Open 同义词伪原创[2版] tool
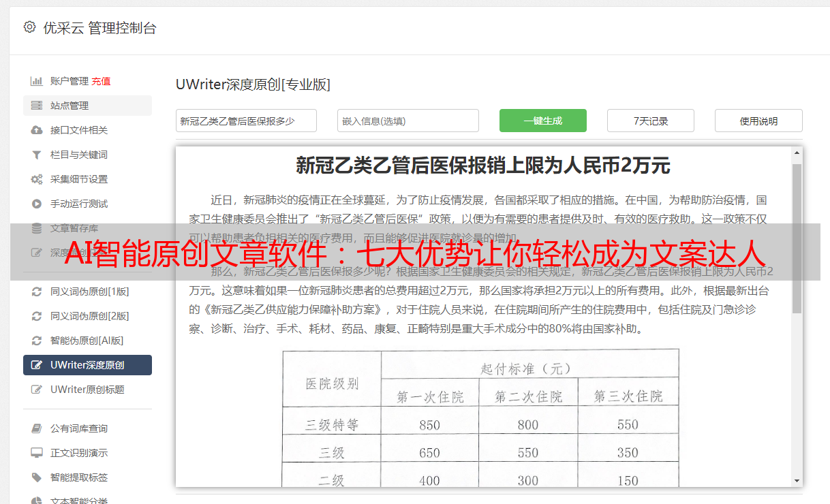 pyautogui.click(x=87, y=316)
